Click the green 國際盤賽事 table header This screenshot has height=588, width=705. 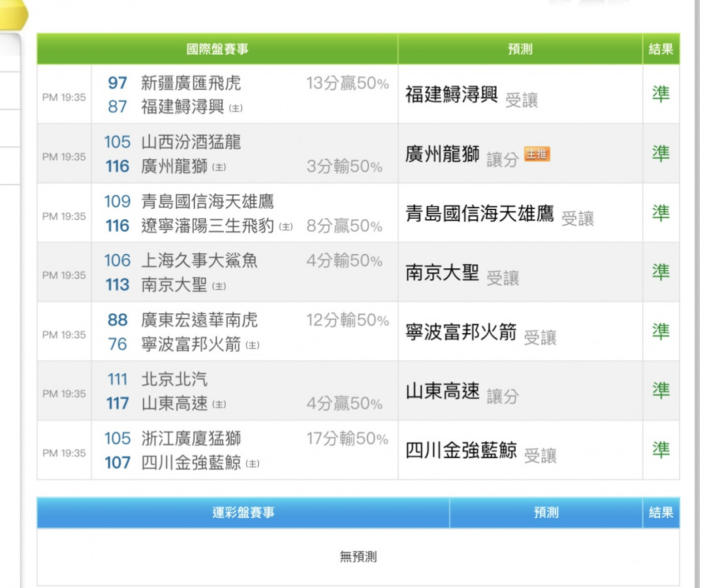(217, 49)
